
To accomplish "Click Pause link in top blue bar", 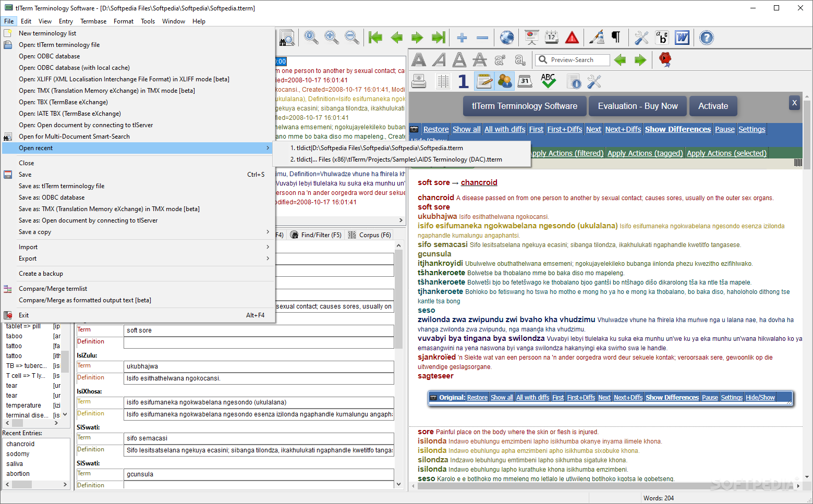I will [x=725, y=129].
